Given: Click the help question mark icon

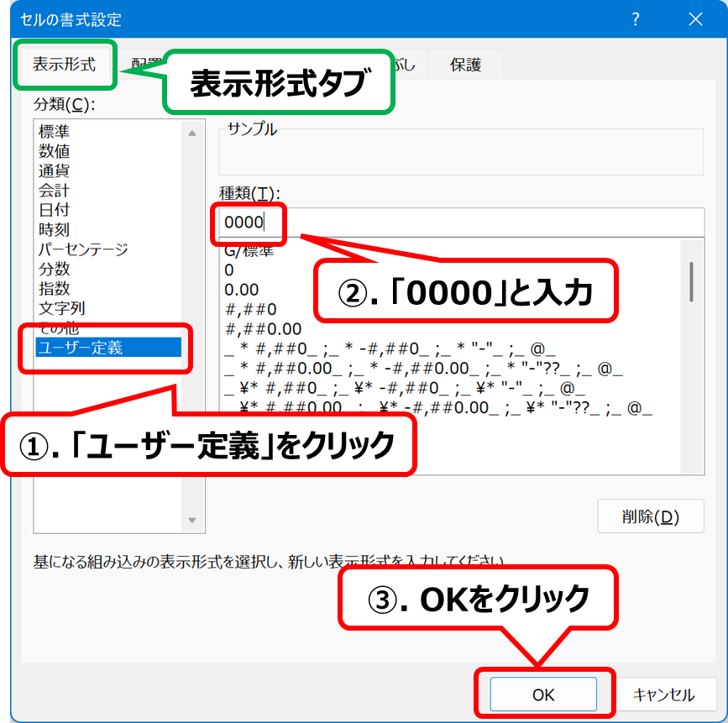Looking at the screenshot, I should (636, 19).
